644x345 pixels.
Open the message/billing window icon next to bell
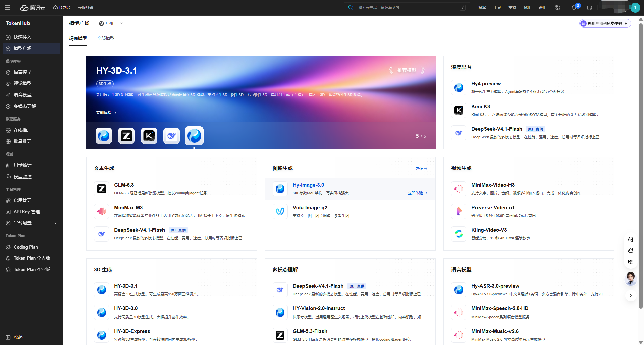(589, 8)
